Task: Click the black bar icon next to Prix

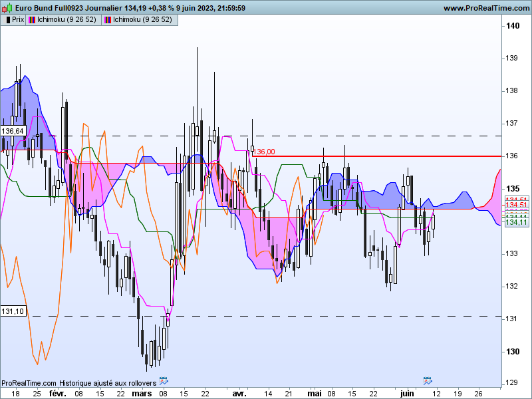Action: click(8, 20)
